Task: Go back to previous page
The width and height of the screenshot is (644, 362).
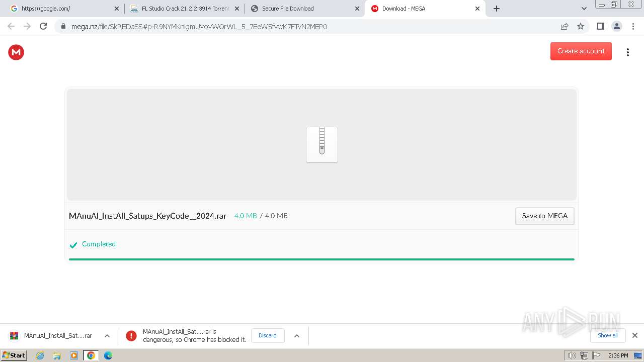Action: click(11, 26)
